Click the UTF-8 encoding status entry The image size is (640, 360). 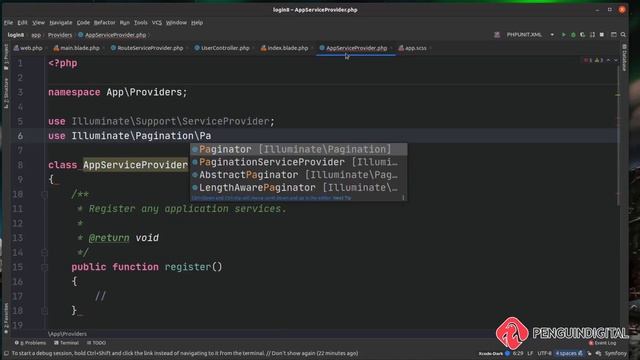coord(544,353)
